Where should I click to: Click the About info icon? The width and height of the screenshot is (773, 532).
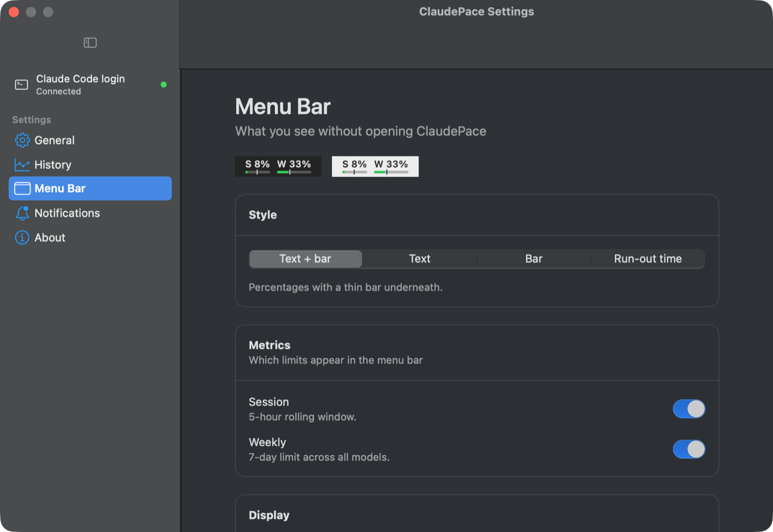click(22, 237)
